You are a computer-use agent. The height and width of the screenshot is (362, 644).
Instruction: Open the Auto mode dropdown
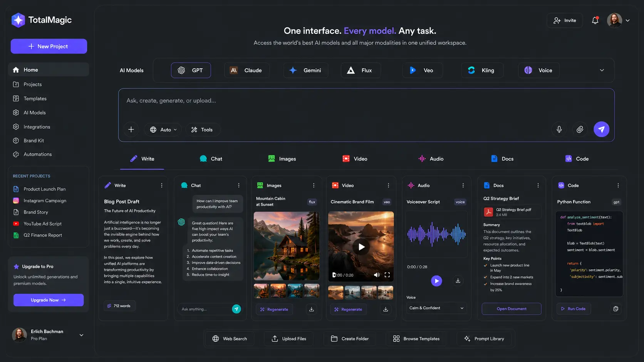click(x=163, y=130)
